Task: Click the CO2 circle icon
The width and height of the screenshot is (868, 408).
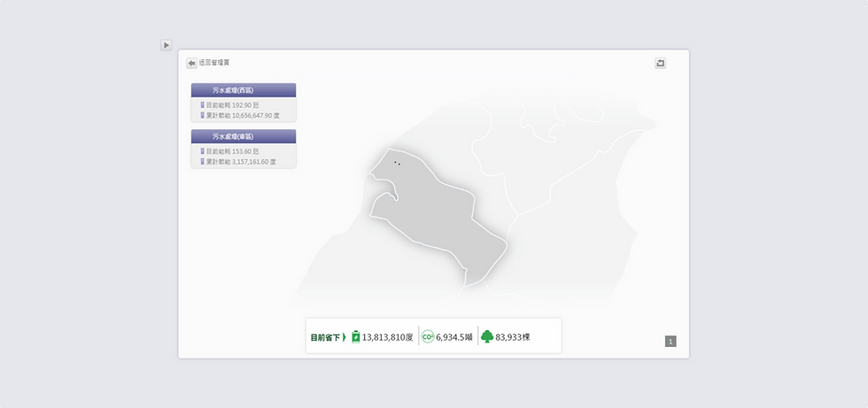Action: point(428,336)
